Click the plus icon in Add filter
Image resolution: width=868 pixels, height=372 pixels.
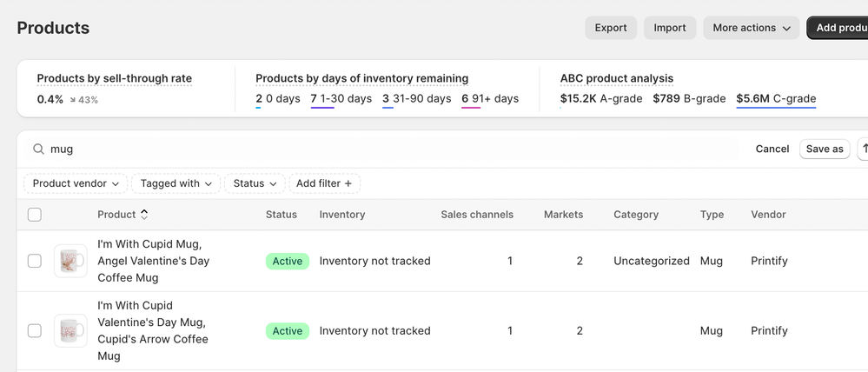click(x=348, y=183)
